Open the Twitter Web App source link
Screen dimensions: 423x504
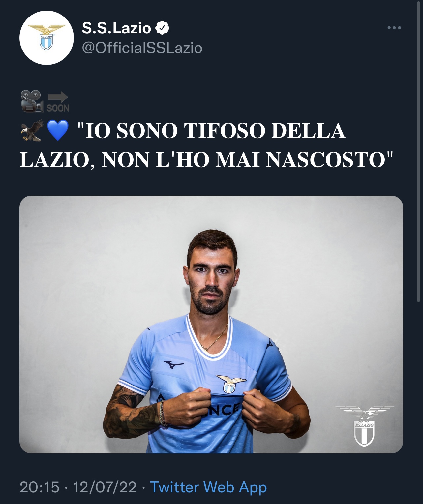208,487
